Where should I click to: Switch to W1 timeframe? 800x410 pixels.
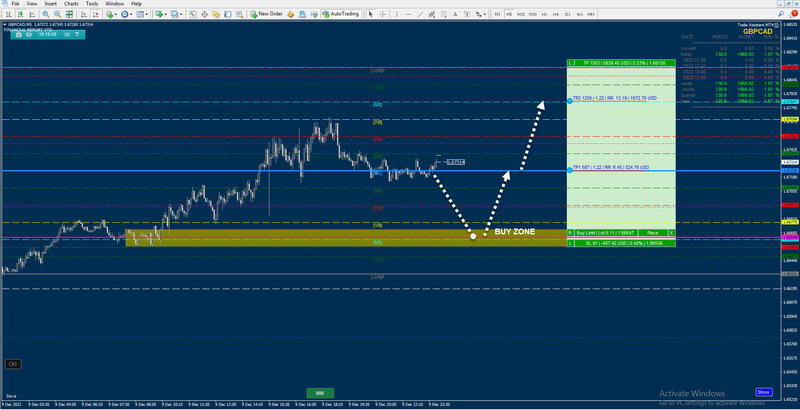pos(579,14)
